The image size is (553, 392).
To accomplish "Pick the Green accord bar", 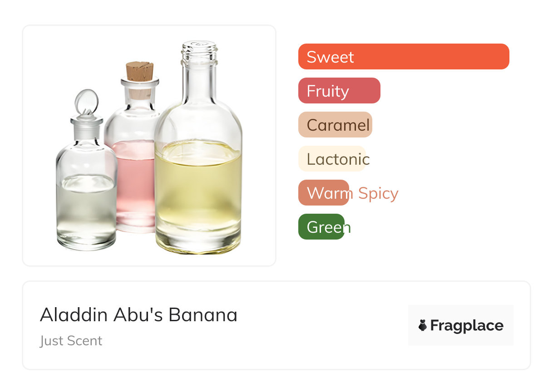I will [x=321, y=227].
